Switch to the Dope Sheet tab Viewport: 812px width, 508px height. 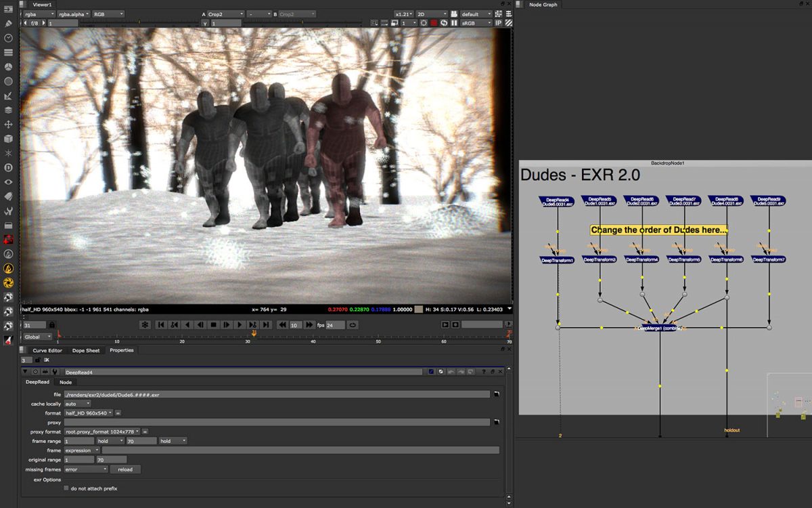(x=85, y=350)
